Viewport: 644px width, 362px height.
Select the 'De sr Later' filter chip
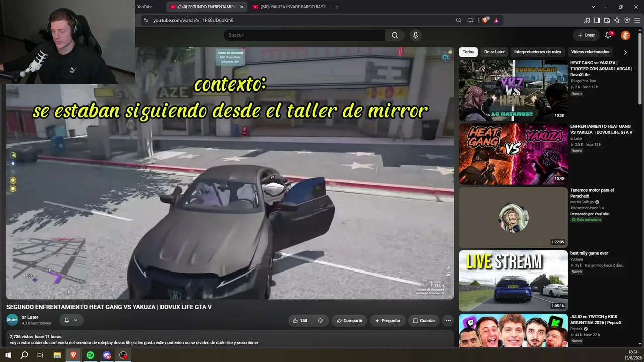tap(494, 52)
